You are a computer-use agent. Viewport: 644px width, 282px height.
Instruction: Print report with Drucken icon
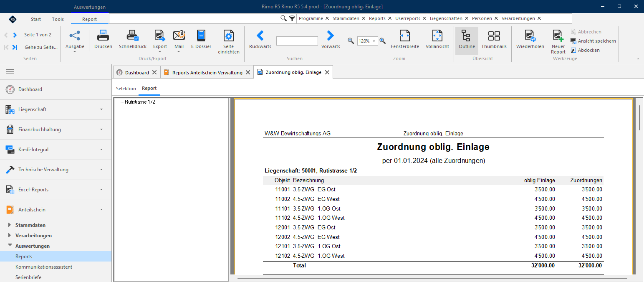pyautogui.click(x=103, y=36)
